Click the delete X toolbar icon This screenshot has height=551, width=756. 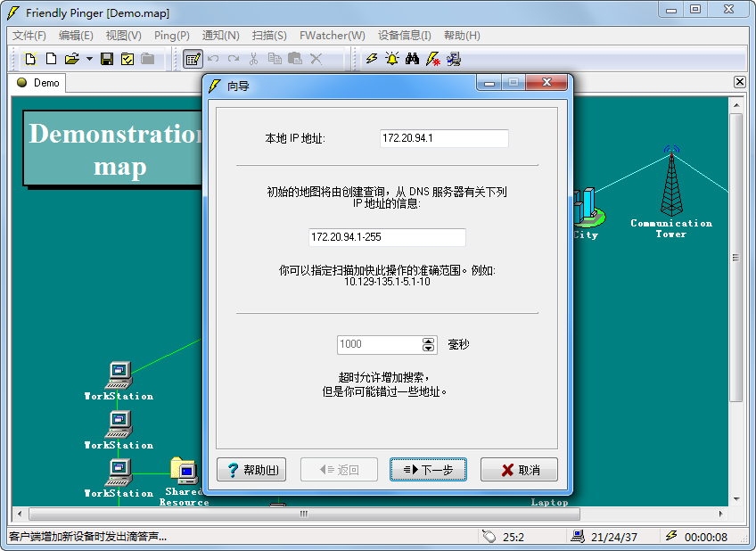pyautogui.click(x=316, y=59)
